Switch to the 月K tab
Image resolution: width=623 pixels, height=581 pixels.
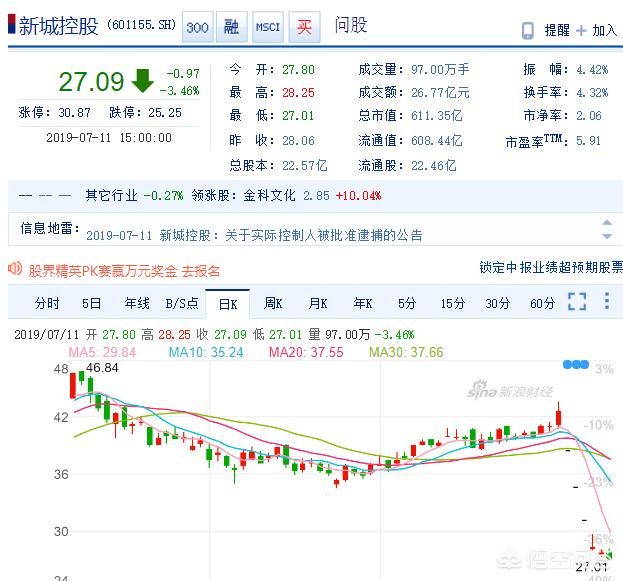[318, 304]
